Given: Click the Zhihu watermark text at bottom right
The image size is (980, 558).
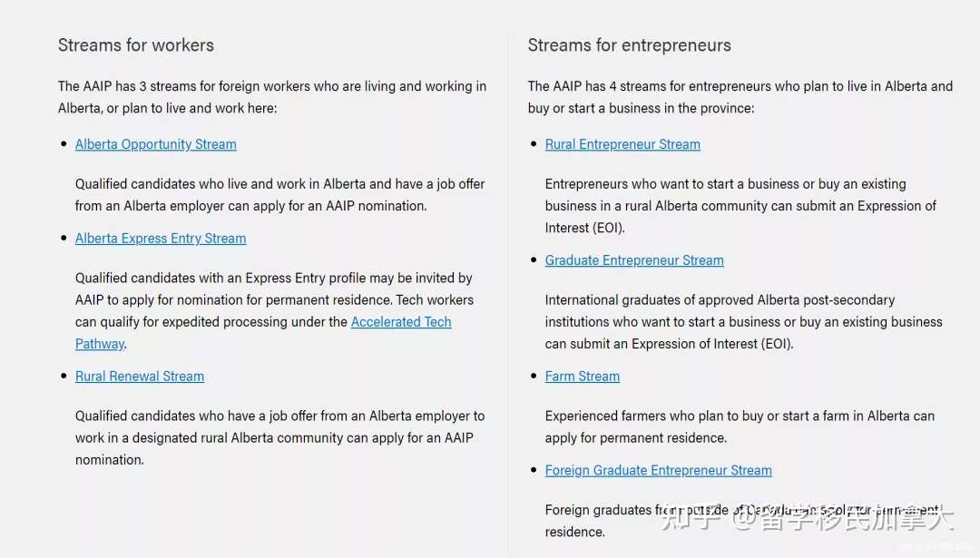Looking at the screenshot, I should pyautogui.click(x=807, y=518).
